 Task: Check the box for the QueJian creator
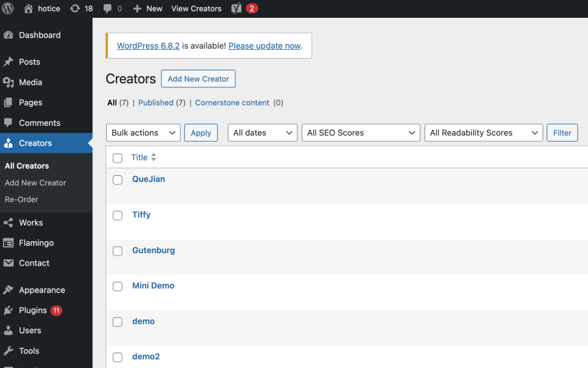[118, 180]
